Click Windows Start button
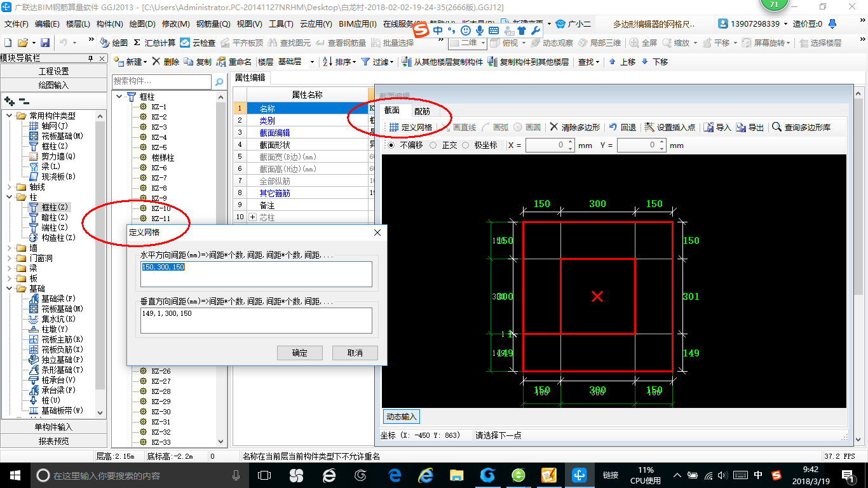Image resolution: width=868 pixels, height=488 pixels. (x=14, y=475)
